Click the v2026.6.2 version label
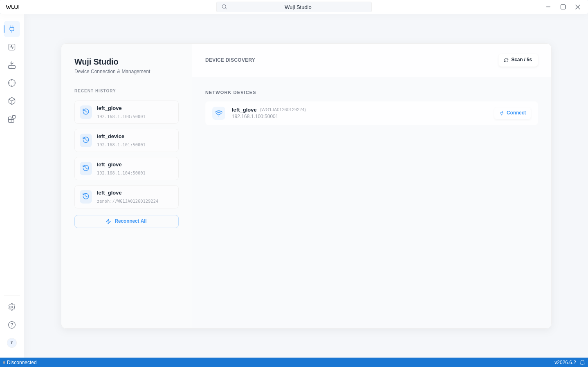Viewport: 588px width, 367px height. pos(565,363)
